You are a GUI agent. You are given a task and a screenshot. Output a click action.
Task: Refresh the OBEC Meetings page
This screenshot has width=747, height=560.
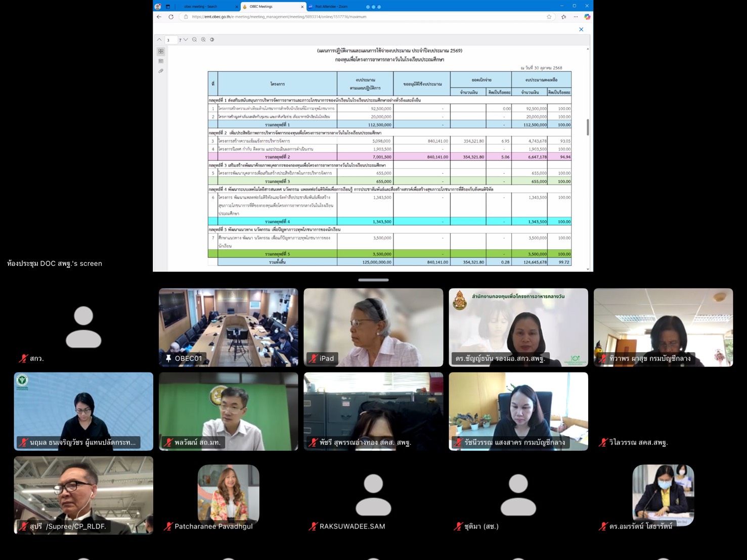point(171,17)
